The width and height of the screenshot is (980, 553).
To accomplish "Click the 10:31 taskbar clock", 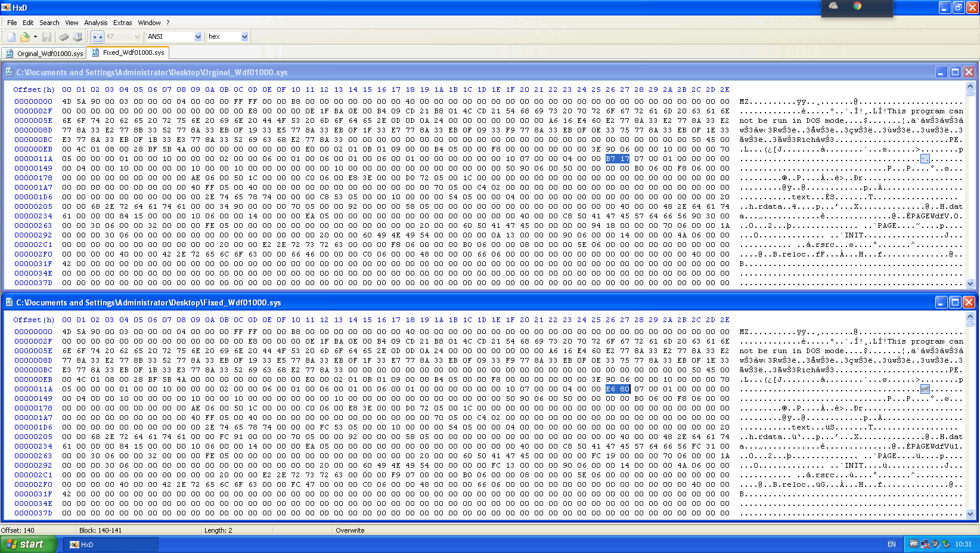I will 963,544.
